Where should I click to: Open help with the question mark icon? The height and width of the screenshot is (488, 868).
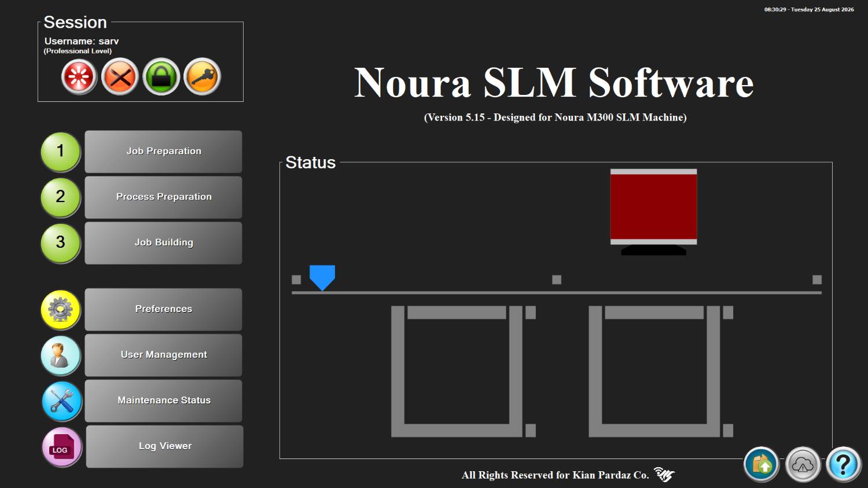(843, 464)
